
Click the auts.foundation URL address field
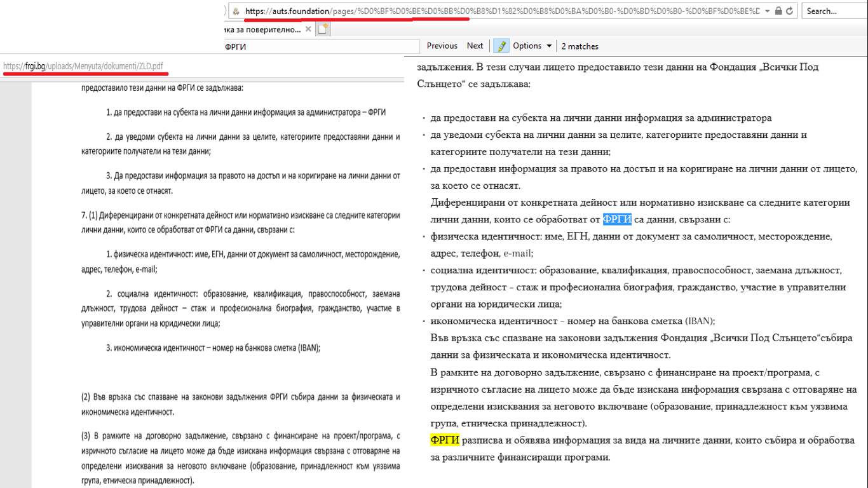[x=502, y=11]
